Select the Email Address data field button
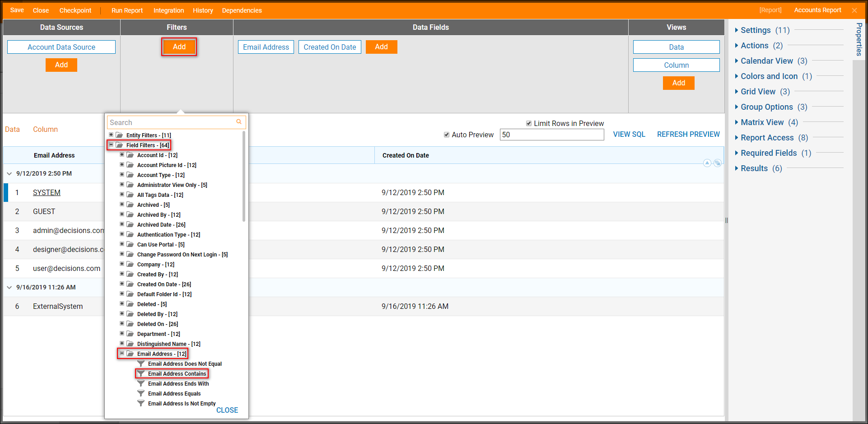Image resolution: width=868 pixels, height=424 pixels. point(266,47)
